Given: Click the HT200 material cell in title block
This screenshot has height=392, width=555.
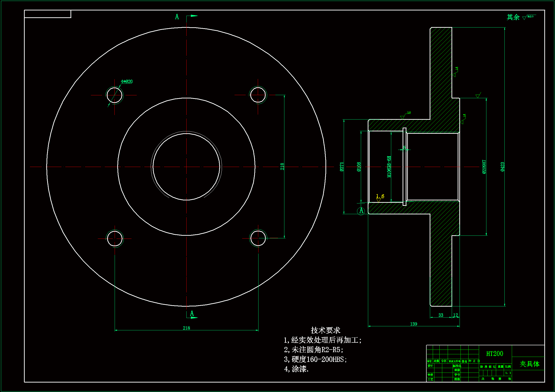Looking at the screenshot, I should [494, 354].
